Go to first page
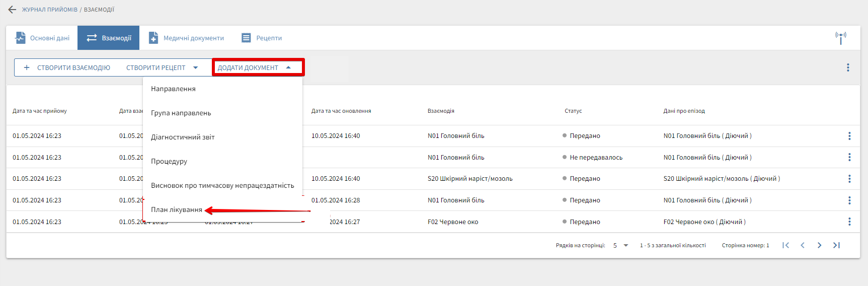The height and width of the screenshot is (286, 868). (785, 245)
